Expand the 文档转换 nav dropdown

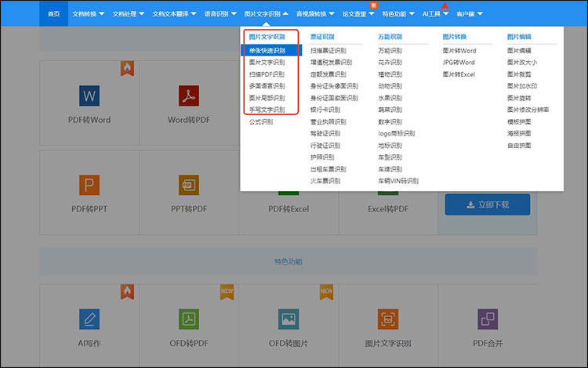tap(88, 14)
